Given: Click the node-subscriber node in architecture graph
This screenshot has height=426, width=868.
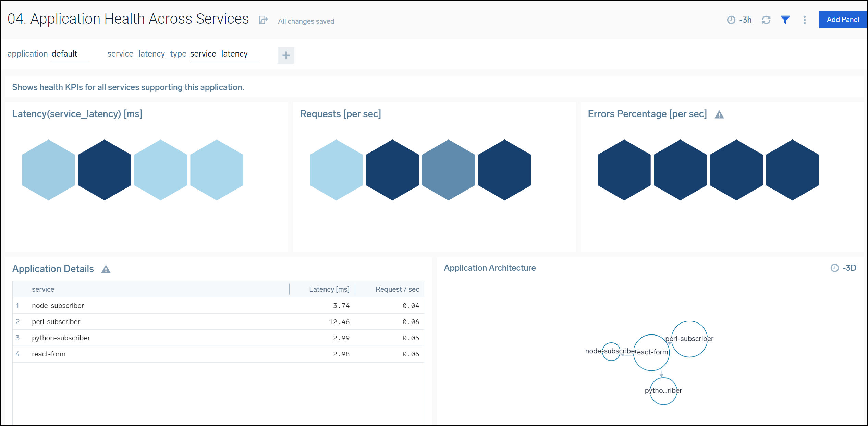Looking at the screenshot, I should (611, 351).
